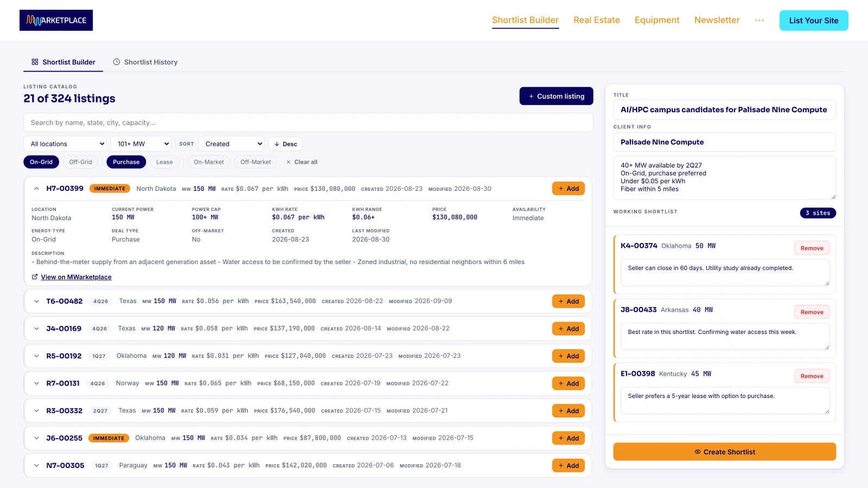Click the X icon on Clear all

pos(289,162)
